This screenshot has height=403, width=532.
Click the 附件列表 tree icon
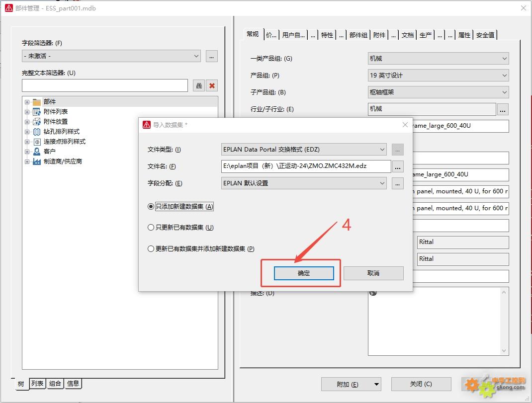click(37, 112)
